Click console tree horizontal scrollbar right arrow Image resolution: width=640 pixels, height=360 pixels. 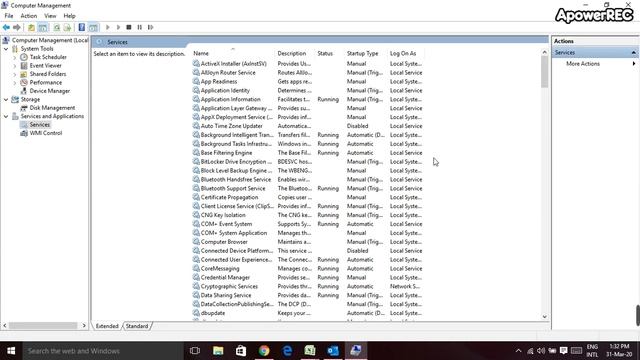pyautogui.click(x=84, y=326)
